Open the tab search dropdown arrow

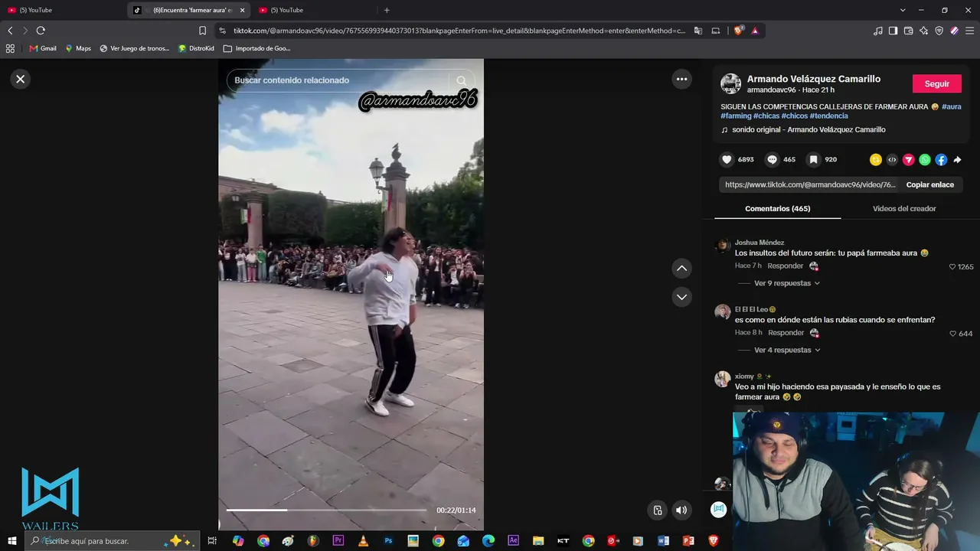point(903,10)
